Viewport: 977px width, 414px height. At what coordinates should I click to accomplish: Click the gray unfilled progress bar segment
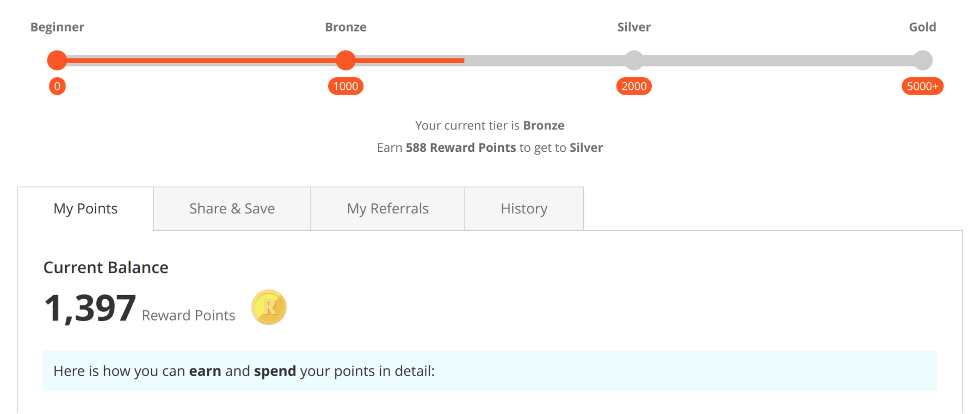click(x=693, y=60)
